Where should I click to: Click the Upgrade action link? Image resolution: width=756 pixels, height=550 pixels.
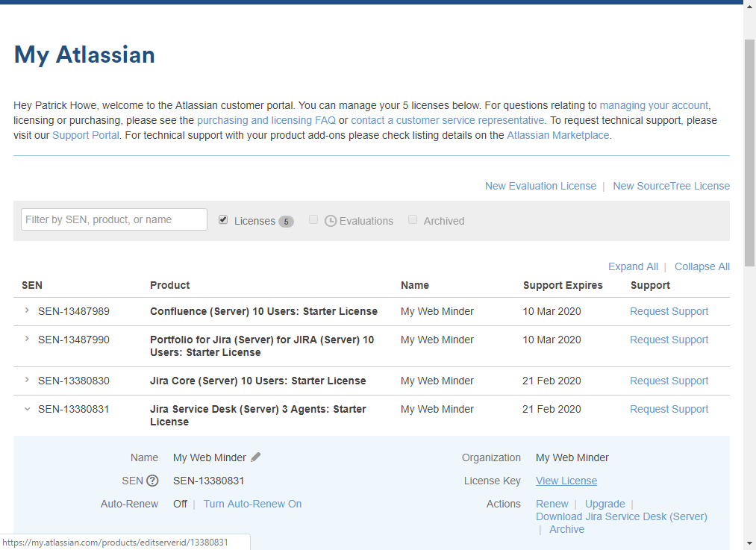coord(605,504)
